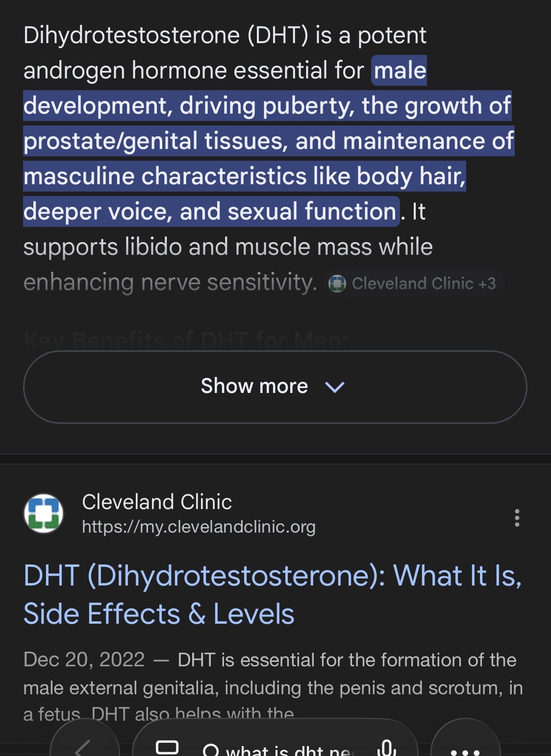Open Cleveland Clinic result options (vertical dots)
This screenshot has width=551, height=756.
tap(517, 518)
